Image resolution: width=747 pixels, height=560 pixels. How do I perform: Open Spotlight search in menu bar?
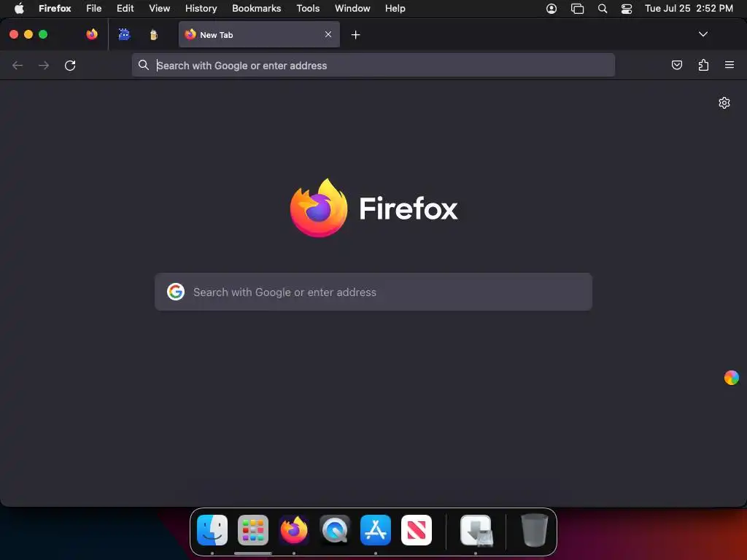(602, 9)
